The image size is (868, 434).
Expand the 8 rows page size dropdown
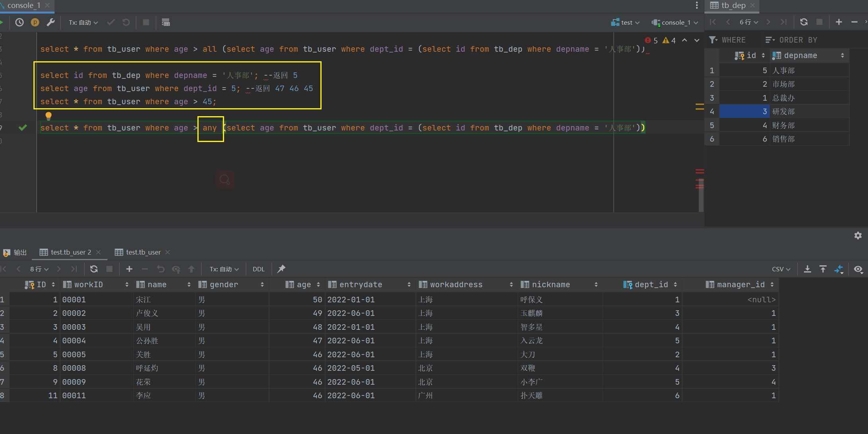(x=39, y=269)
